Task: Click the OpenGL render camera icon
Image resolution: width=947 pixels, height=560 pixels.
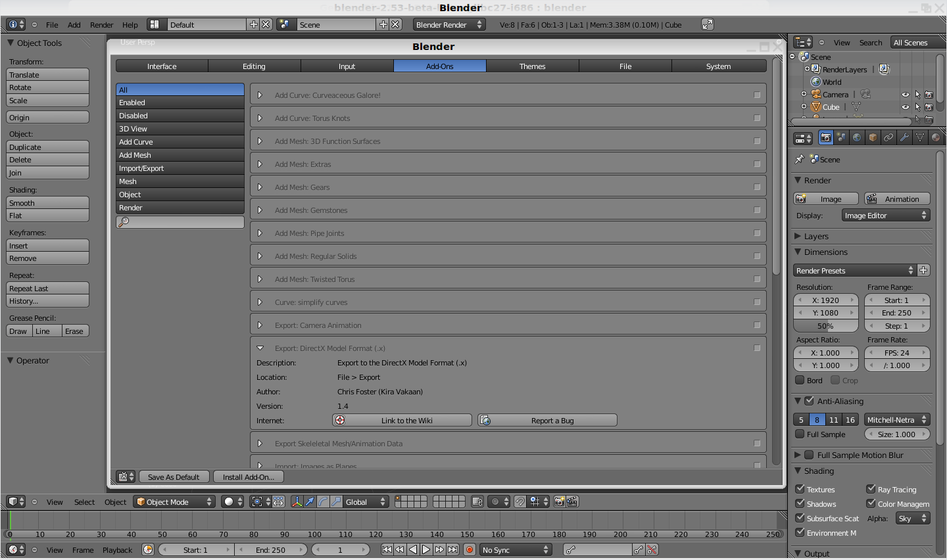Action: pyautogui.click(x=559, y=502)
